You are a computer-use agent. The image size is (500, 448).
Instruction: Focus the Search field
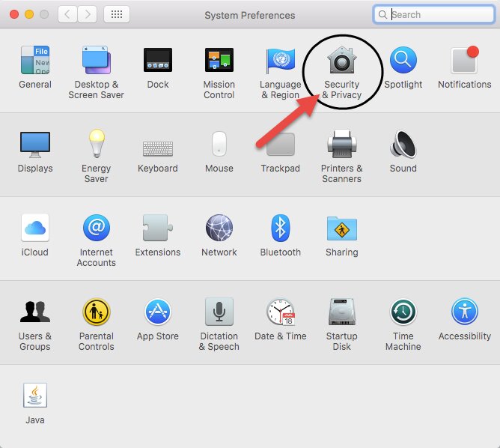433,14
